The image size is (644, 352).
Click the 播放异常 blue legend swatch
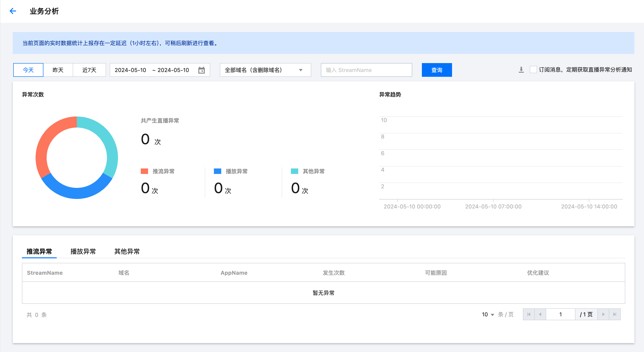click(x=218, y=171)
